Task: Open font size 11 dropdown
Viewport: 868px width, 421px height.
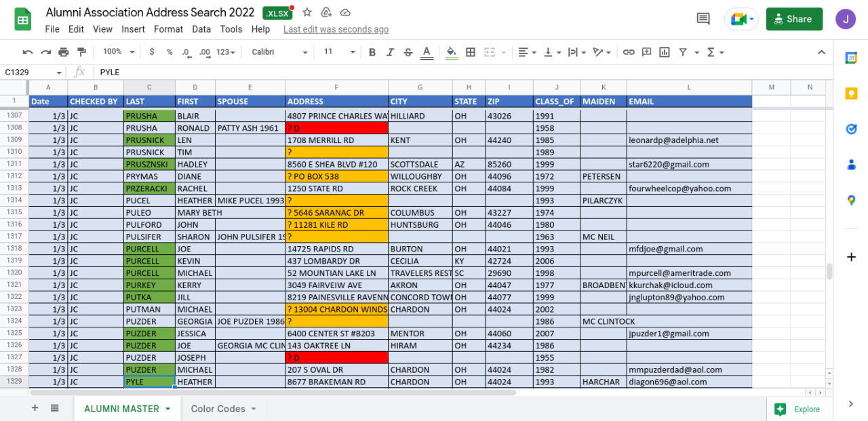Action: pos(339,52)
